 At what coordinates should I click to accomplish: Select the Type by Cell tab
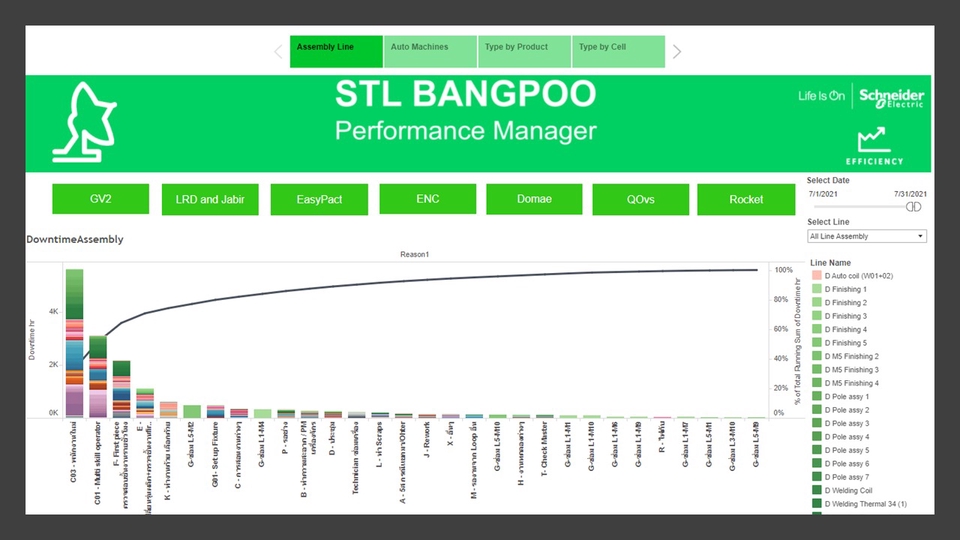618,51
